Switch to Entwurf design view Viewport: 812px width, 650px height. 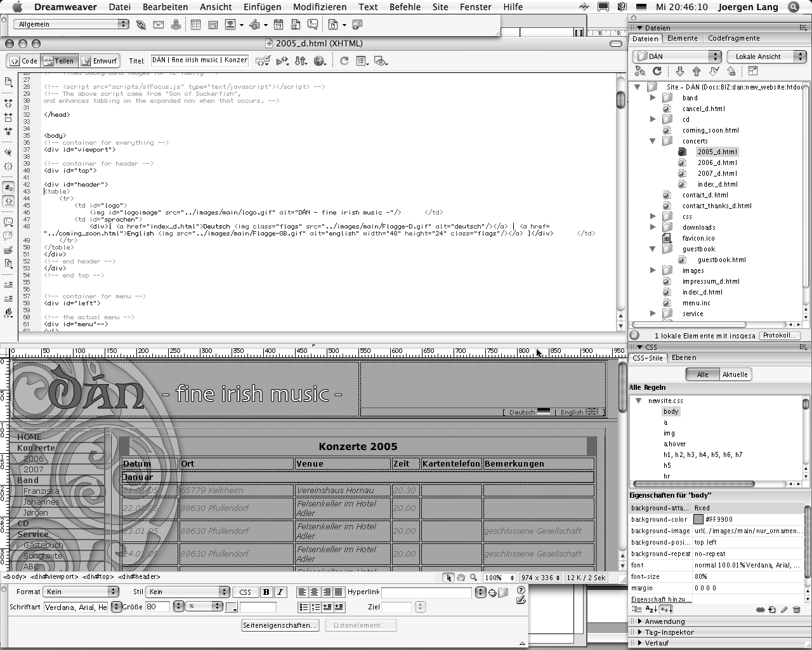tap(99, 61)
